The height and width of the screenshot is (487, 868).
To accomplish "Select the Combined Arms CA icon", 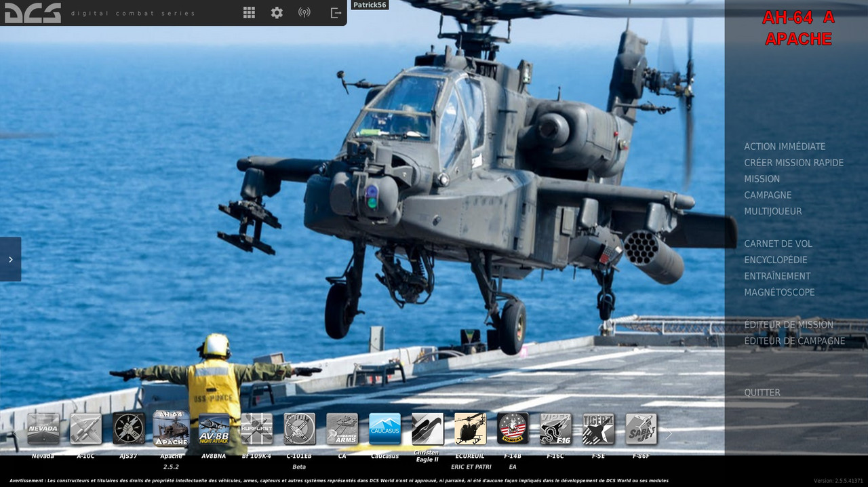I will 342,429.
